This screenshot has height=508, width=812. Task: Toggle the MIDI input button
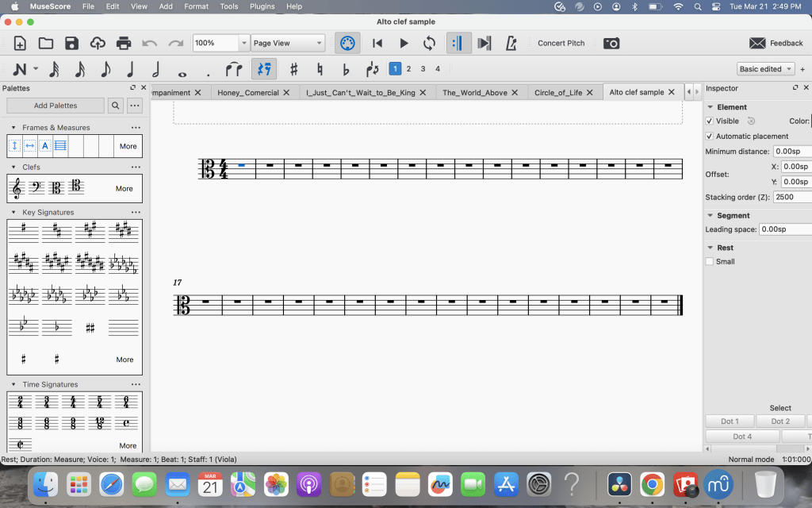pos(347,43)
